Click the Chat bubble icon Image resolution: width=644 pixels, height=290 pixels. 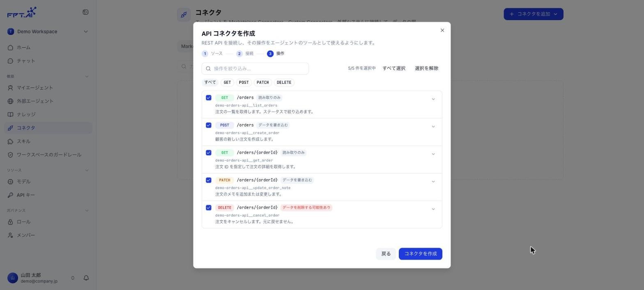point(11,61)
